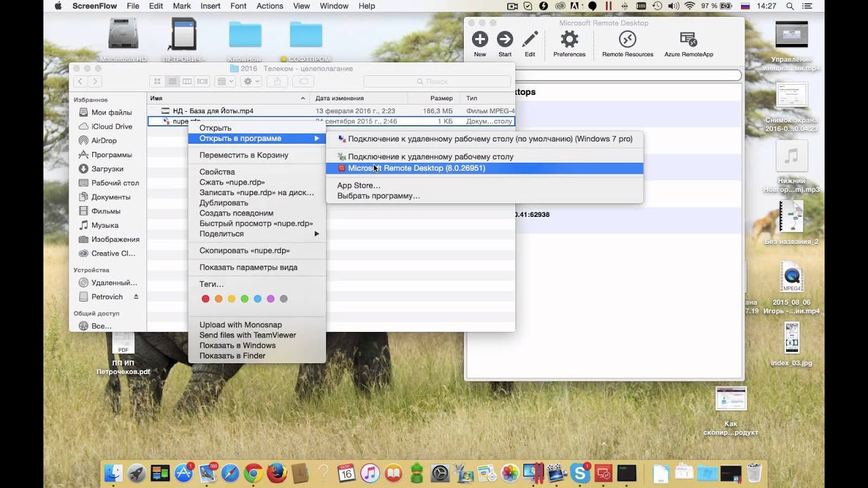Open the Mark menu in menu bar
868x488 pixels.
pos(182,6)
